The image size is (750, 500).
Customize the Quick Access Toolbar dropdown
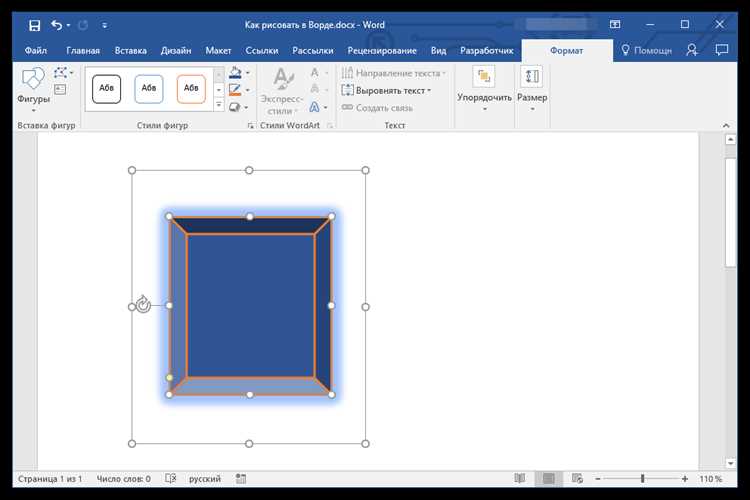point(104,25)
